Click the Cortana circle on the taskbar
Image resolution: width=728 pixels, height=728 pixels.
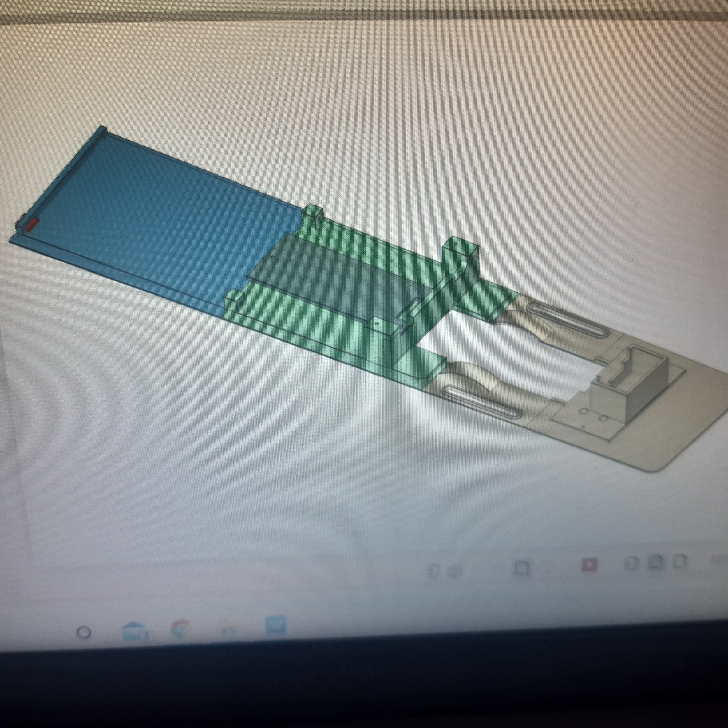pyautogui.click(x=84, y=632)
